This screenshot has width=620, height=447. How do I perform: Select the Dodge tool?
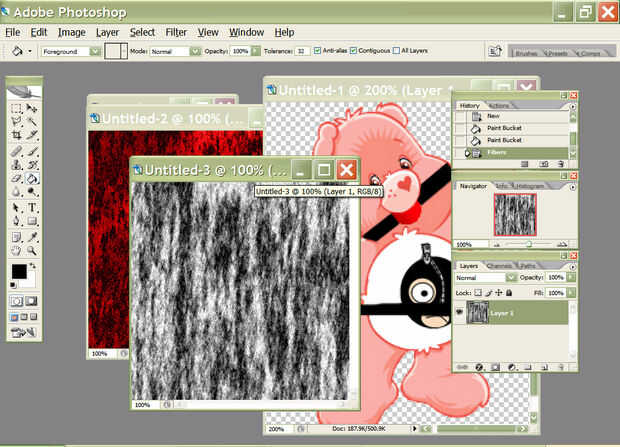click(x=32, y=192)
